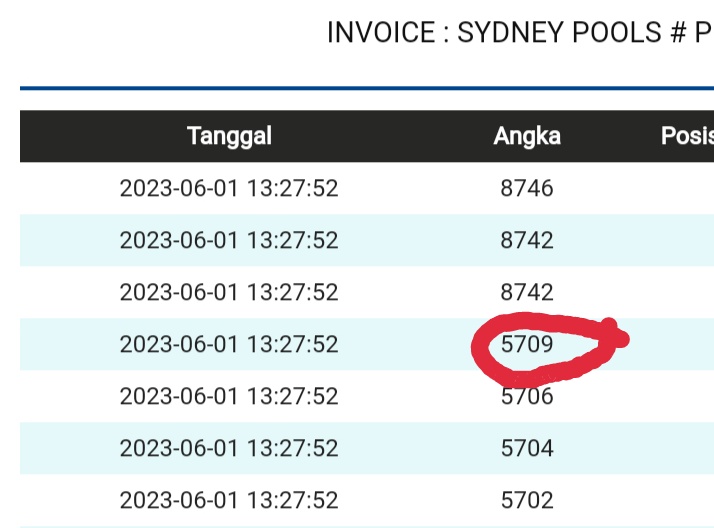This screenshot has width=714, height=528.
Task: Select the red-circled number 5709
Action: point(527,344)
